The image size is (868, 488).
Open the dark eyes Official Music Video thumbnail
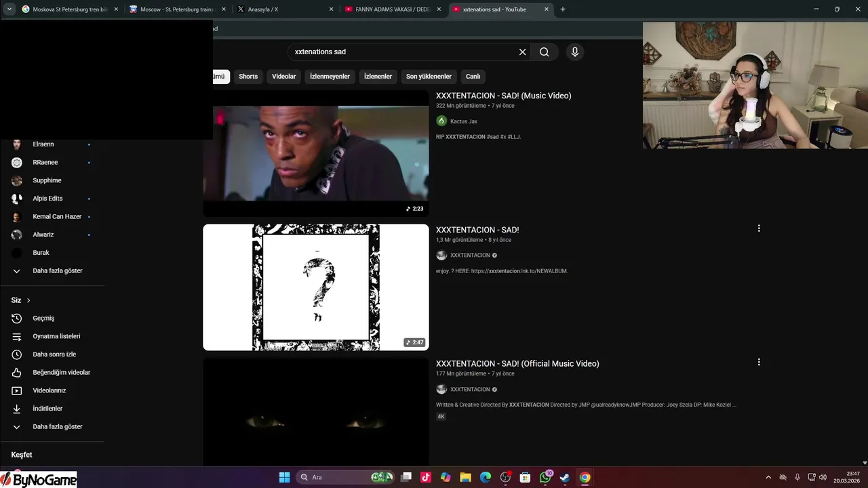[316, 412]
